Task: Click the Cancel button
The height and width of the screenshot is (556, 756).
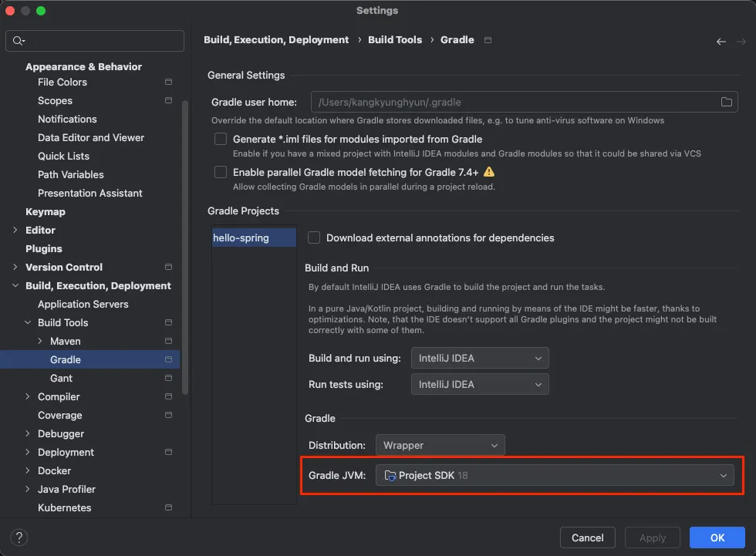Action: point(587,537)
